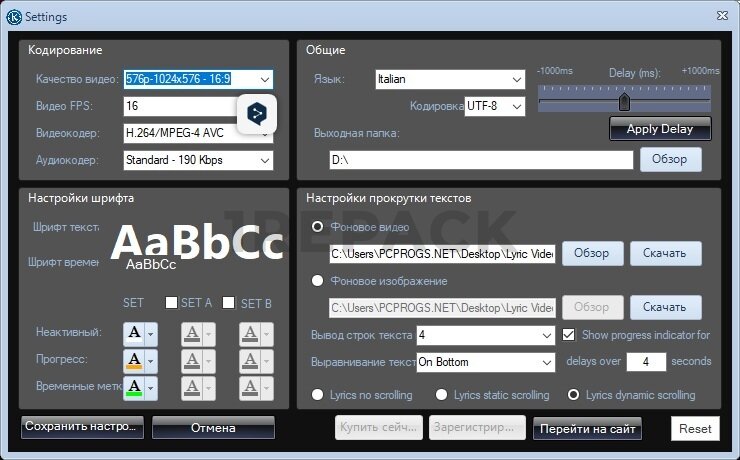Click the green timestamp font color icon

tap(133, 387)
